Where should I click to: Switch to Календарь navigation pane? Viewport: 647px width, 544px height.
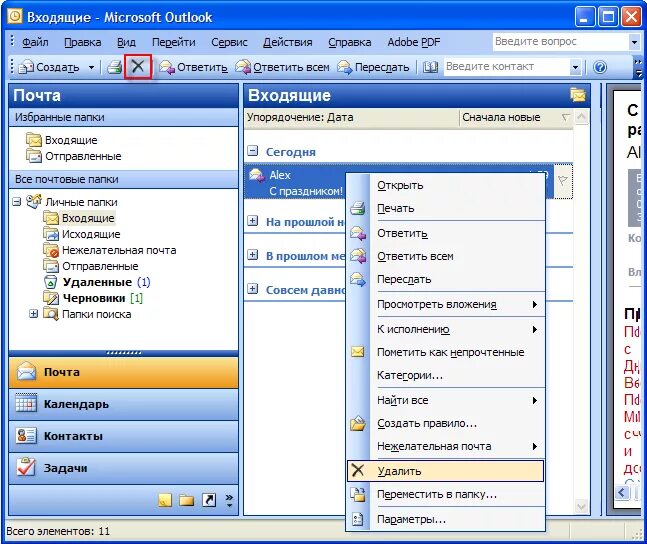(123, 404)
